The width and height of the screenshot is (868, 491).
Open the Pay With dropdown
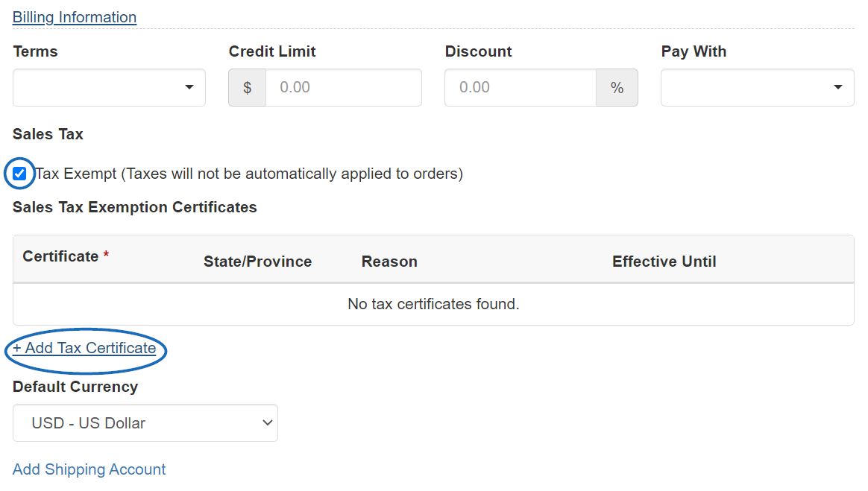point(756,87)
